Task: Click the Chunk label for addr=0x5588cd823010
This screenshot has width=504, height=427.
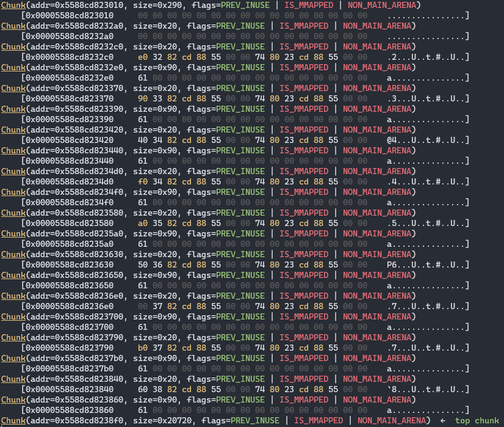Action: (x=13, y=5)
